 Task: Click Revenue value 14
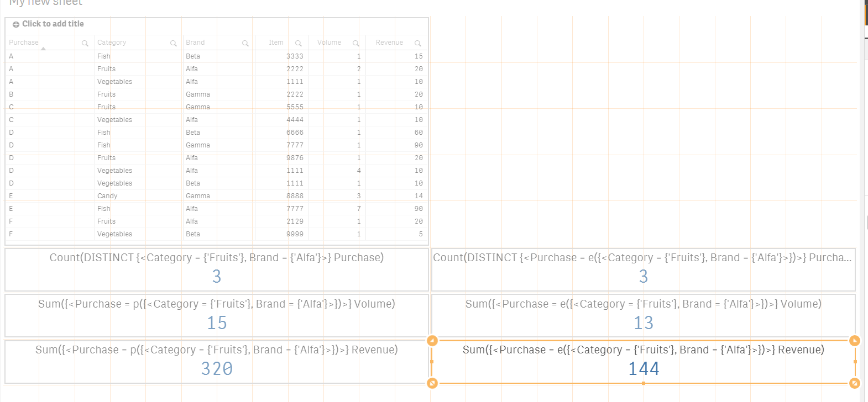coord(419,196)
